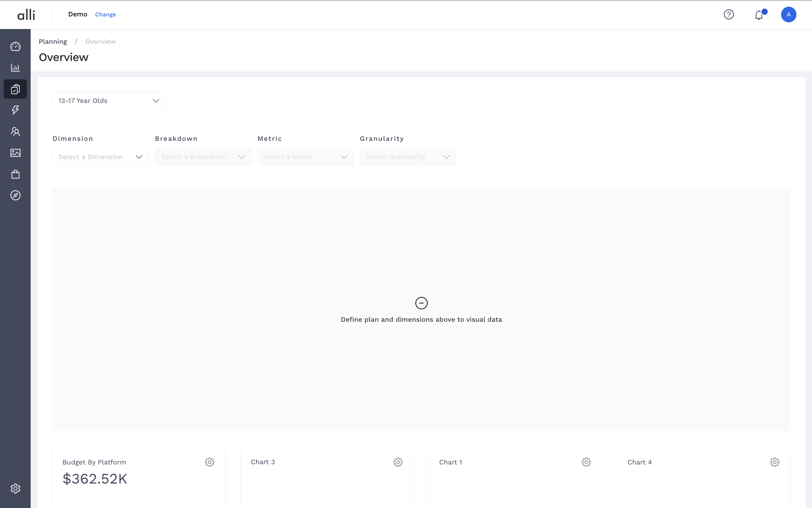Click the Overview page heading

[63, 57]
